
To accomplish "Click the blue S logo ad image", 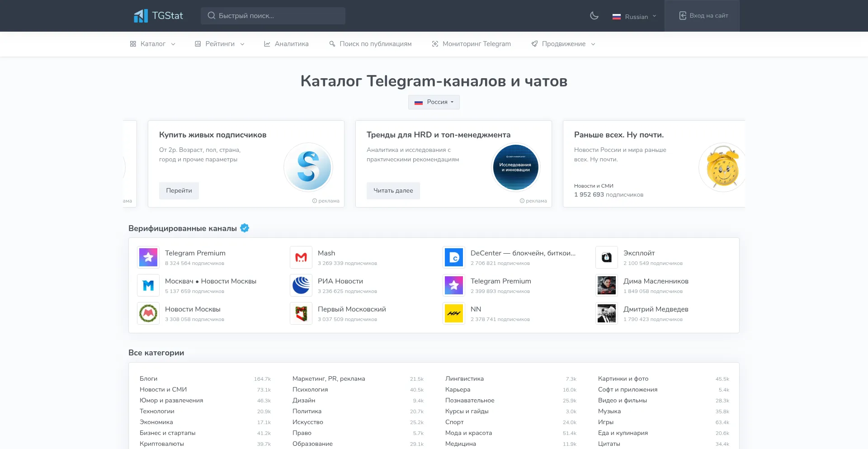I will (x=308, y=167).
